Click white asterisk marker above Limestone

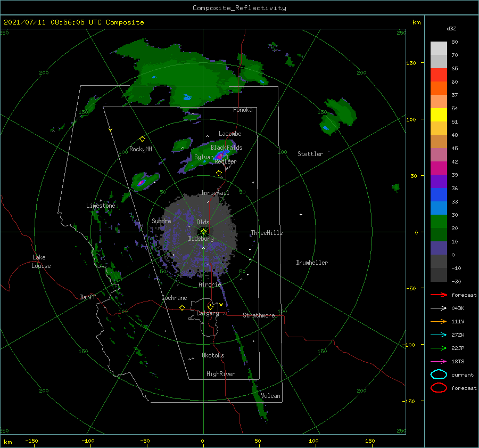click(101, 201)
